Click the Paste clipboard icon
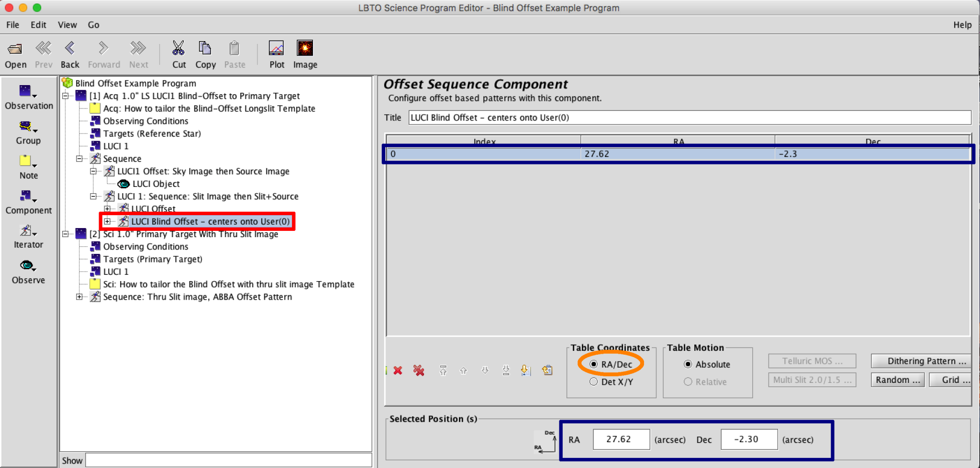 coord(234,48)
